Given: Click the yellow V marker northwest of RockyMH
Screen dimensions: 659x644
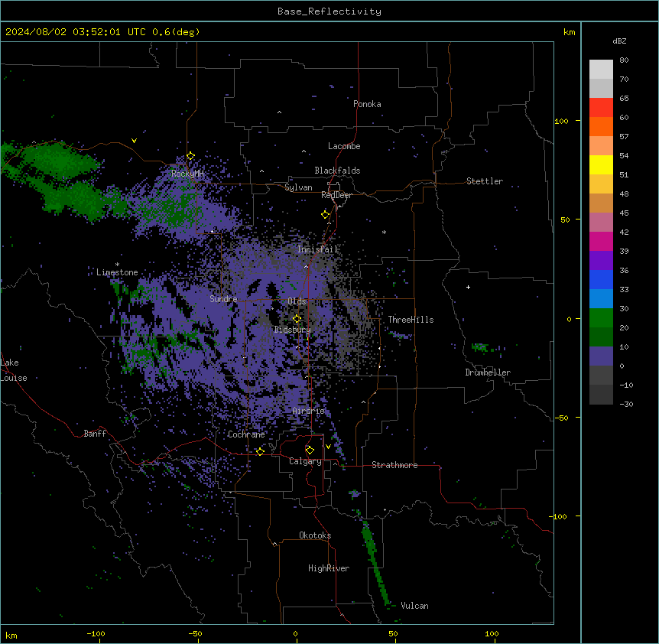Looking at the screenshot, I should click(x=134, y=141).
